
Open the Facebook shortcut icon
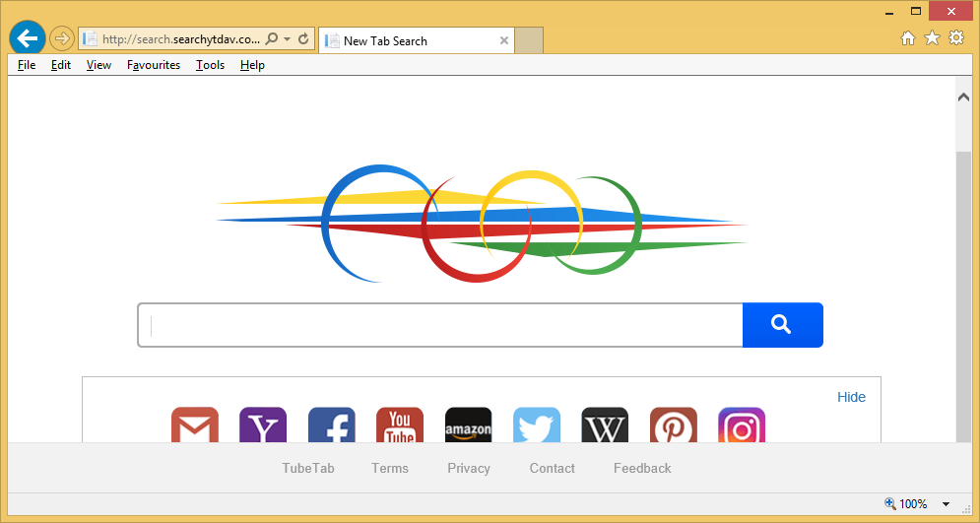pyautogui.click(x=332, y=425)
